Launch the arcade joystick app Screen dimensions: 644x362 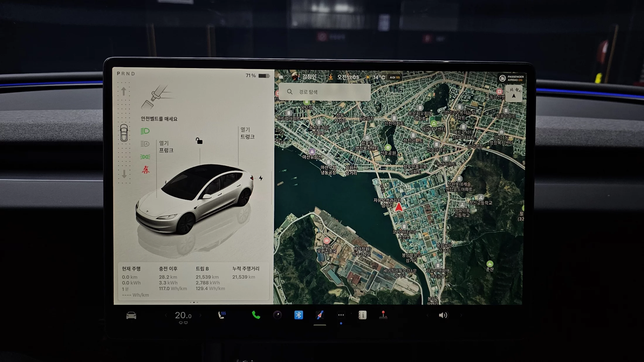point(383,315)
